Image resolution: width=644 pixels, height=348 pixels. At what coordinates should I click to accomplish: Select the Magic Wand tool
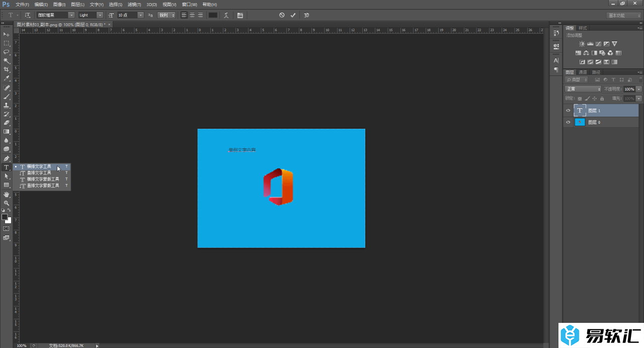tap(7, 61)
